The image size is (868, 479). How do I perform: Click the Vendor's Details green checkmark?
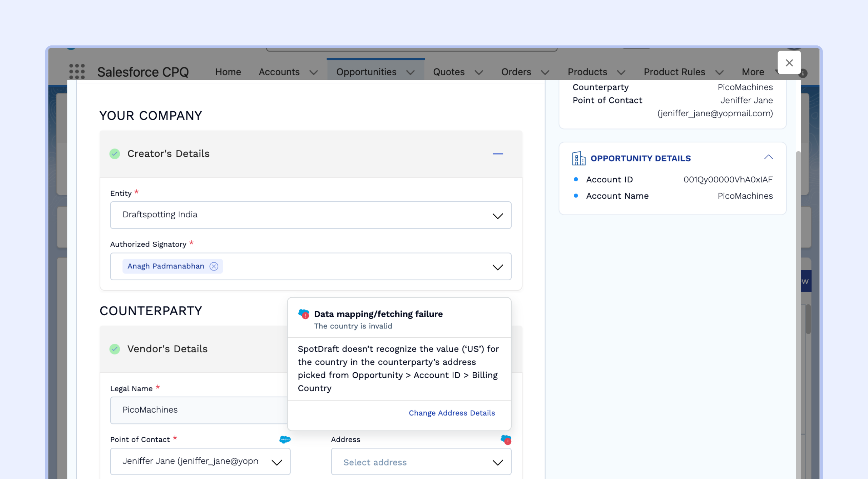tap(115, 349)
